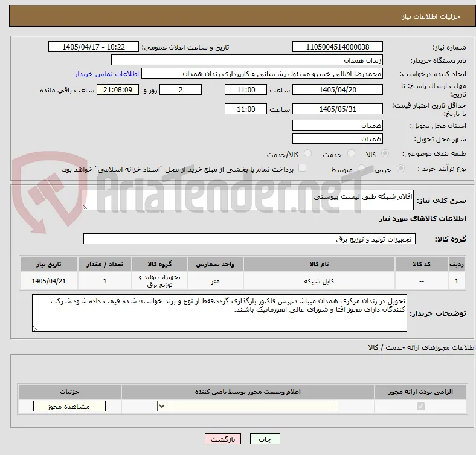Click the announcement date field 1405/04/17
This screenshot has height=455, width=476.
click(94, 47)
